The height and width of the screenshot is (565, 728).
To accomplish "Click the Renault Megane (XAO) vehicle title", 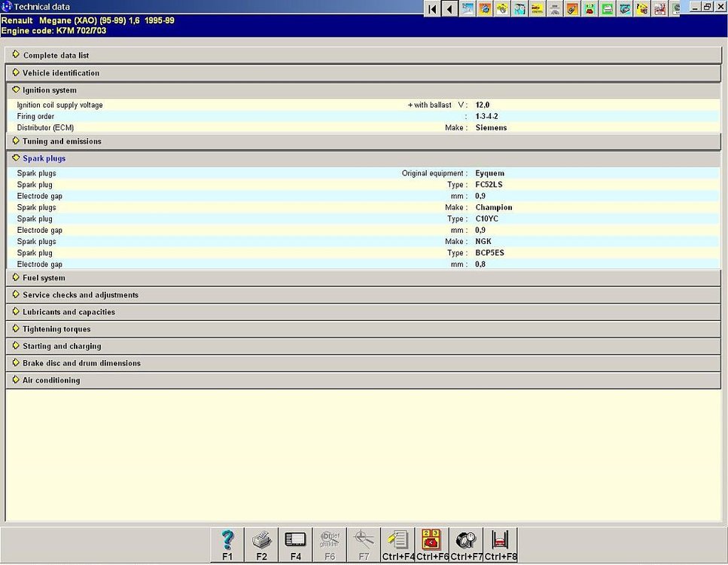I will 88,20.
